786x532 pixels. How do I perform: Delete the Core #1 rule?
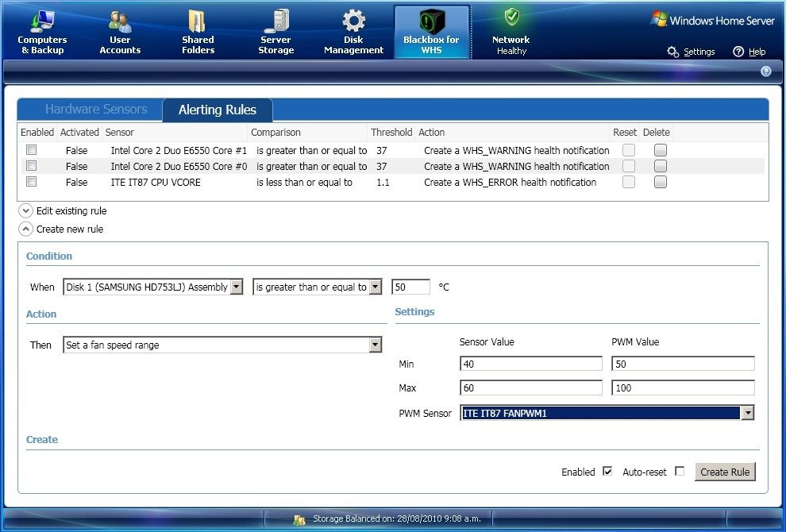(x=661, y=150)
